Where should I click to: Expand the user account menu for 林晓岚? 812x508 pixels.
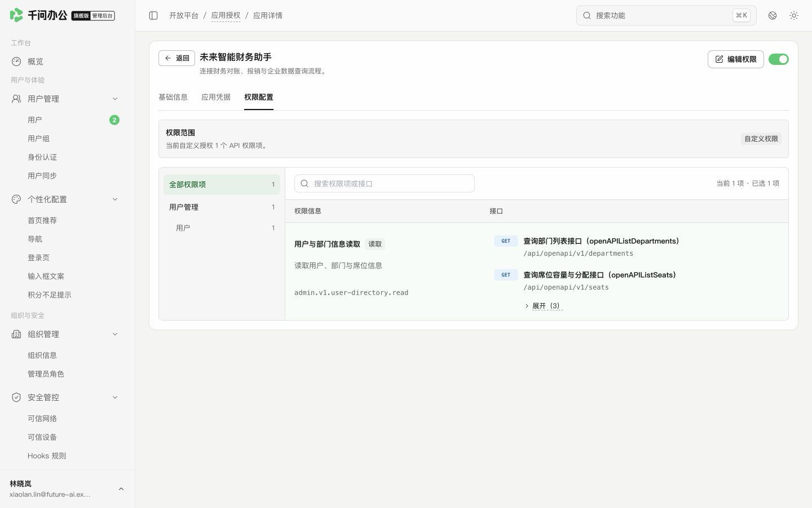click(x=121, y=489)
